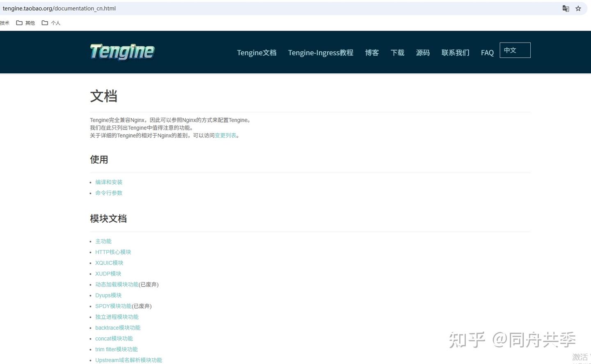Click the translate page icon in address bar
Image resolution: width=591 pixels, height=364 pixels.
566,9
